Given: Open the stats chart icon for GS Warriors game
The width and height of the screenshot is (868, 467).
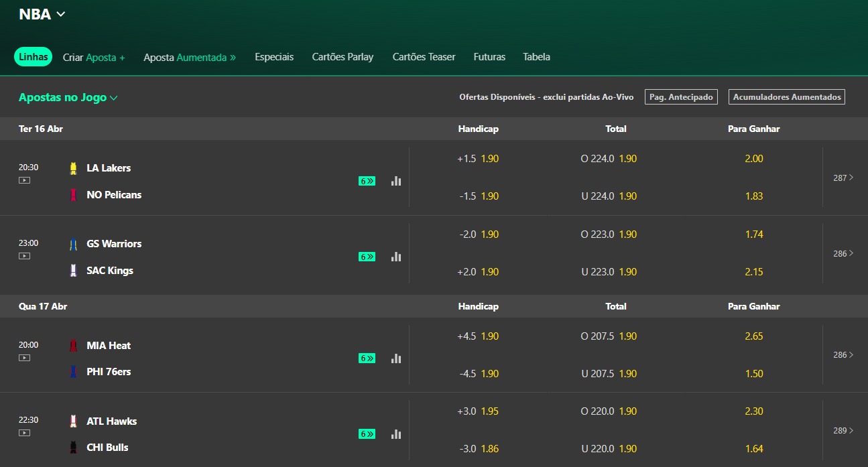Looking at the screenshot, I should [x=395, y=256].
